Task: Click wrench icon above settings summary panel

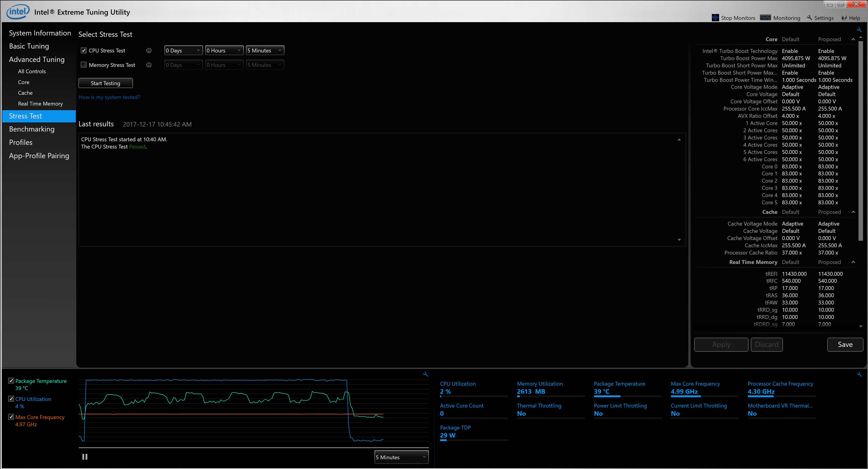Action: click(859, 30)
